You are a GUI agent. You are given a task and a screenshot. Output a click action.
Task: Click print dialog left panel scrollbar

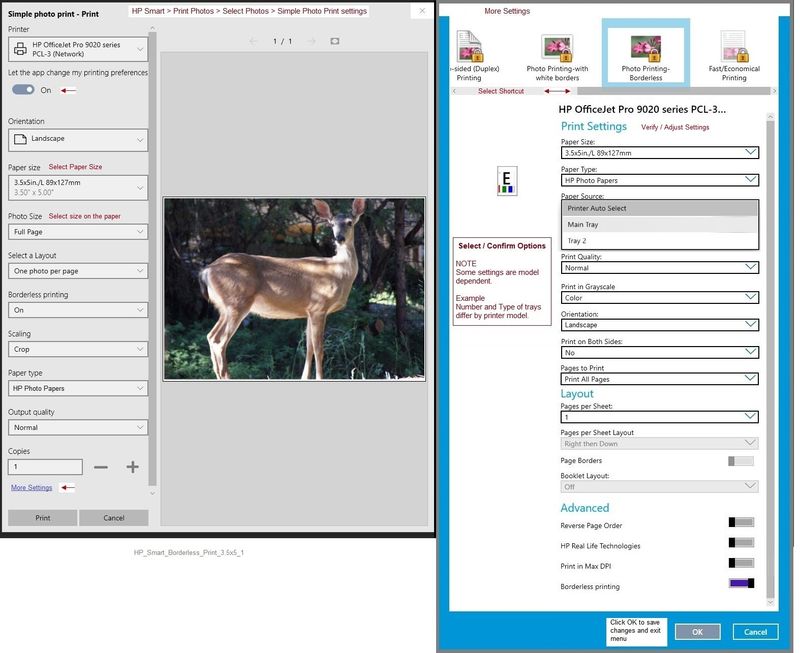click(x=152, y=258)
